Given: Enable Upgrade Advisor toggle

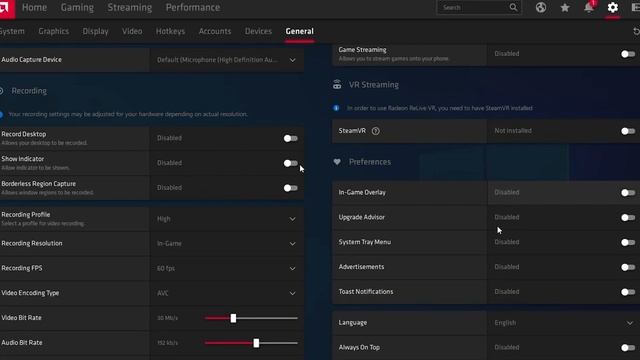Looking at the screenshot, I should click(x=628, y=218).
